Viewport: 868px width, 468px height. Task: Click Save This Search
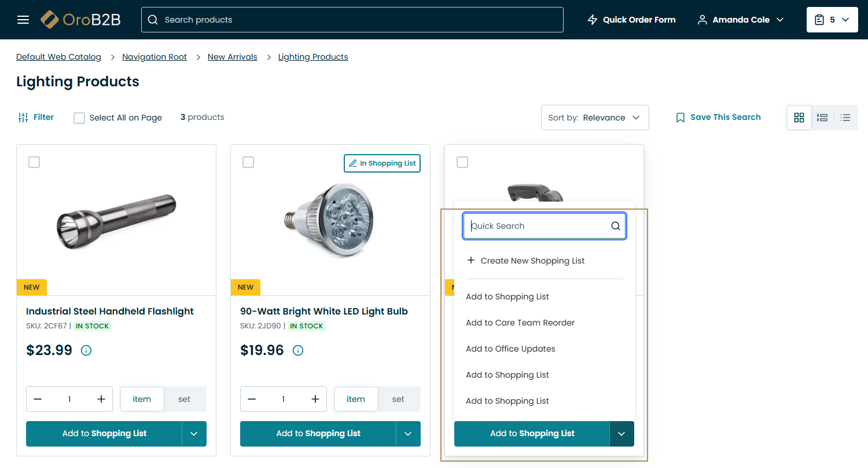tap(718, 118)
